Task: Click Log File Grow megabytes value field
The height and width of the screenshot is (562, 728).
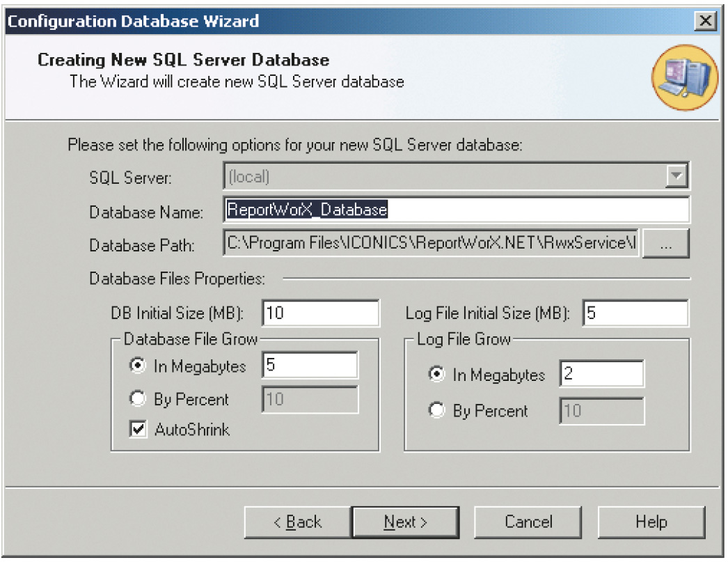Action: 602,373
